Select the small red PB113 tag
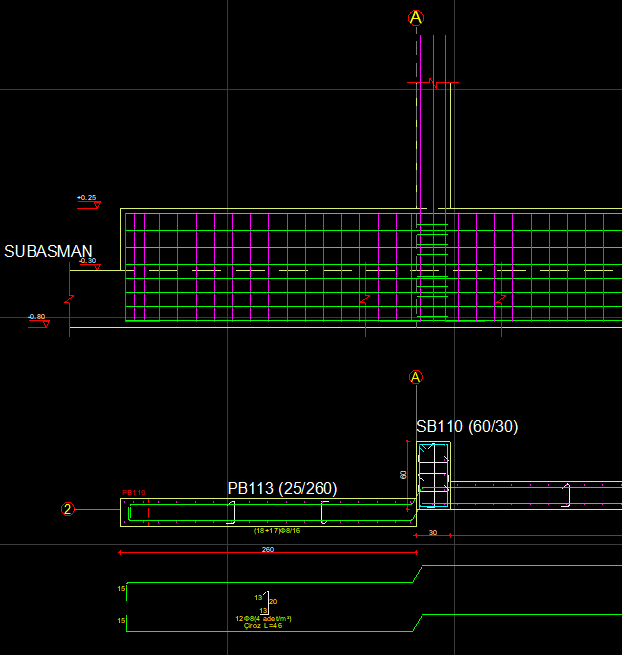The image size is (622, 655). click(134, 493)
